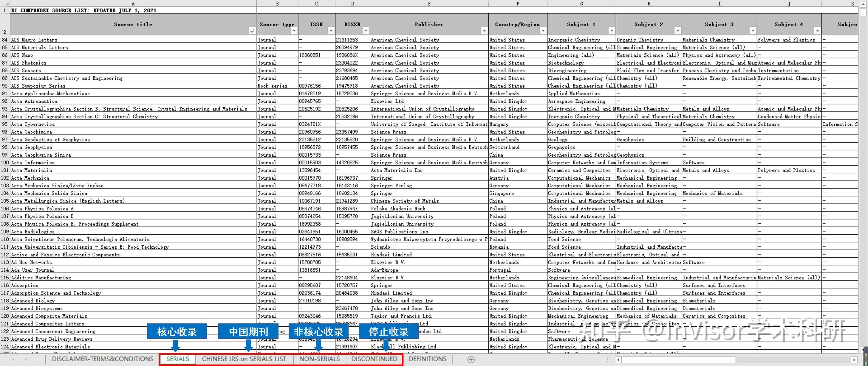The width and height of the screenshot is (868, 366).
Task: Open Country/Region column filter dropdown
Action: click(x=543, y=31)
